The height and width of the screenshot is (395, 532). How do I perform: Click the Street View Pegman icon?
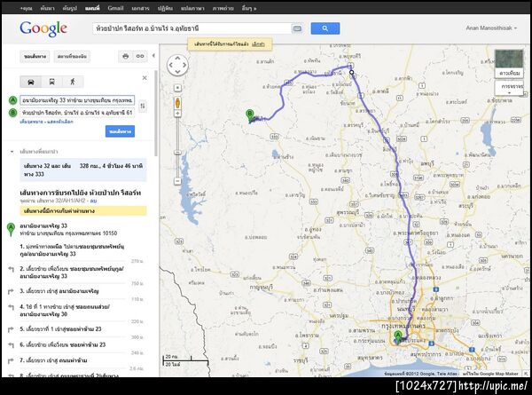click(177, 103)
